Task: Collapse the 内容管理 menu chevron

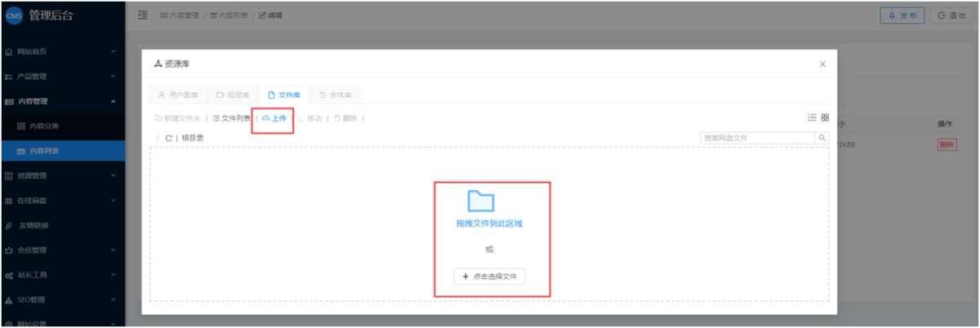Action: (x=114, y=101)
